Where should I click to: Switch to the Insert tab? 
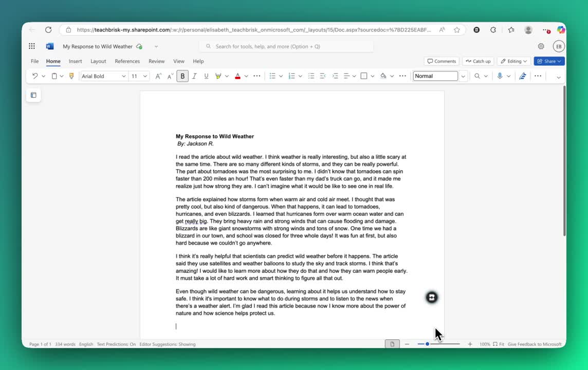76,61
